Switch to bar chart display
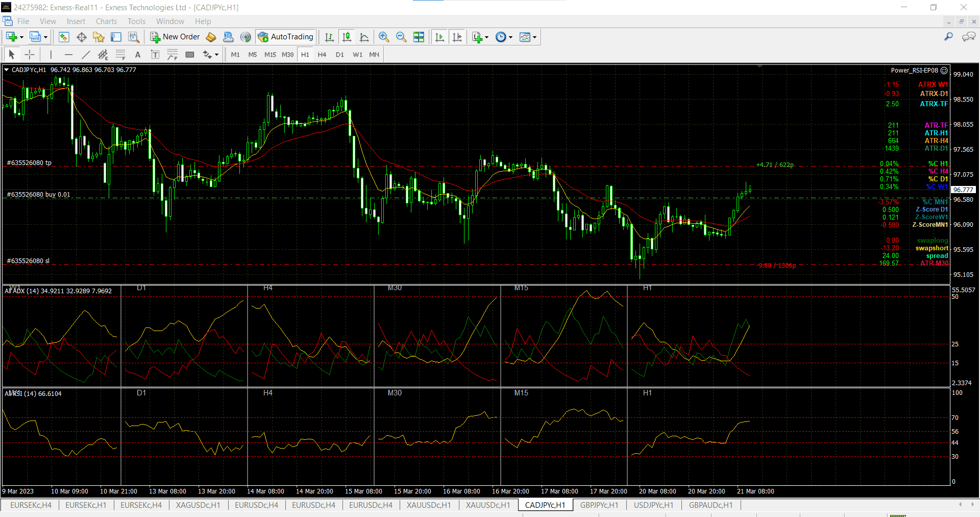Screen dimensions: 980x517 329,37
